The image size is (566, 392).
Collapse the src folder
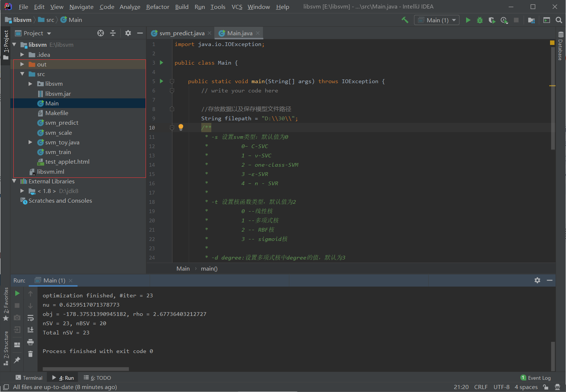22,74
